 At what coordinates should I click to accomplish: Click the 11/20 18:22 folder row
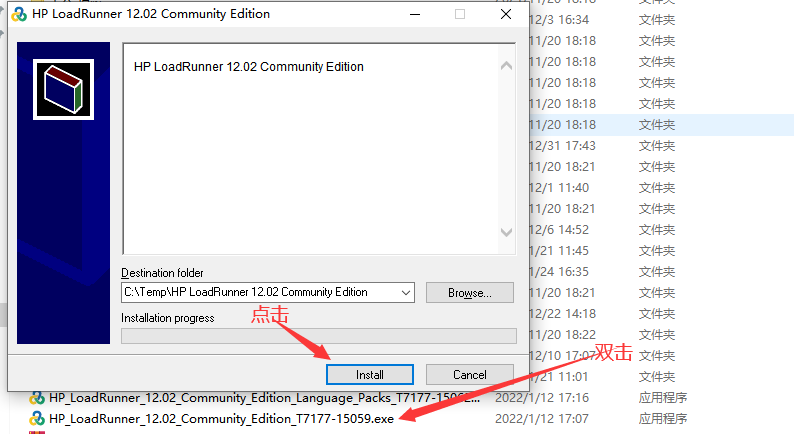[661, 335]
